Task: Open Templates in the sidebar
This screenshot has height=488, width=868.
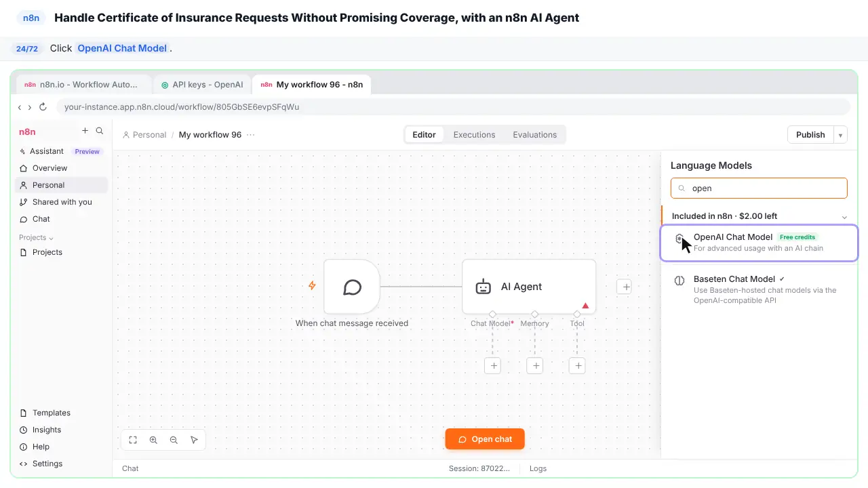Action: 61,413
